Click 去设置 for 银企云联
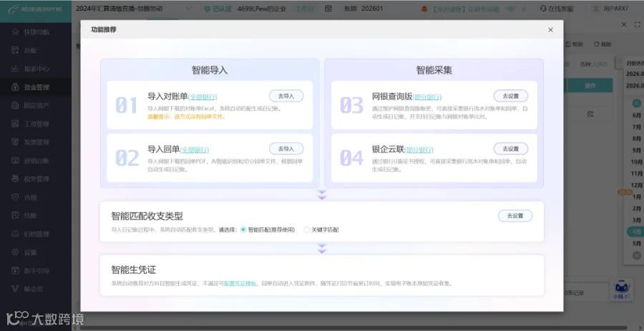The width and height of the screenshot is (644, 331). click(510, 149)
